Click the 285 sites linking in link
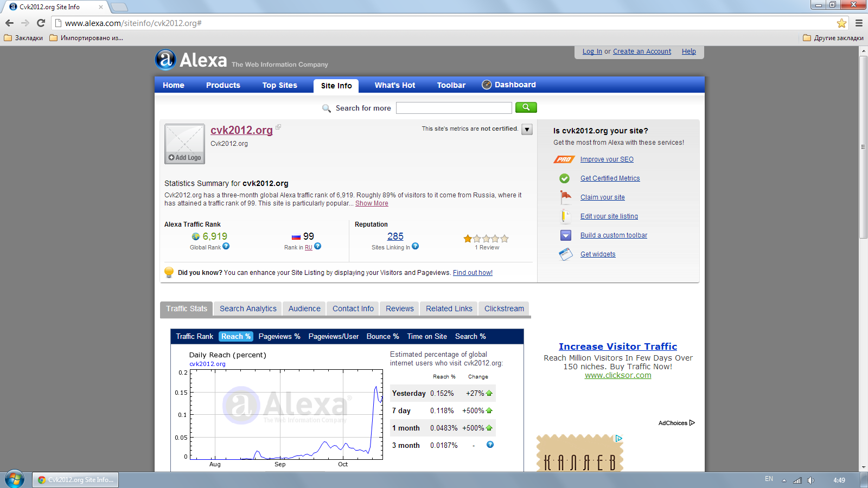Image resolution: width=868 pixels, height=488 pixels. point(395,236)
